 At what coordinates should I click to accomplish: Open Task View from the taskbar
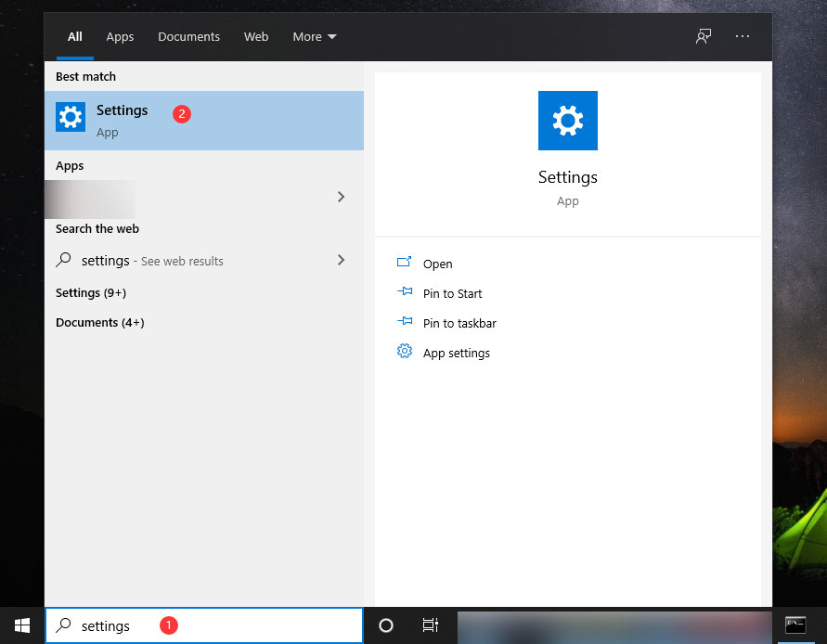click(431, 625)
